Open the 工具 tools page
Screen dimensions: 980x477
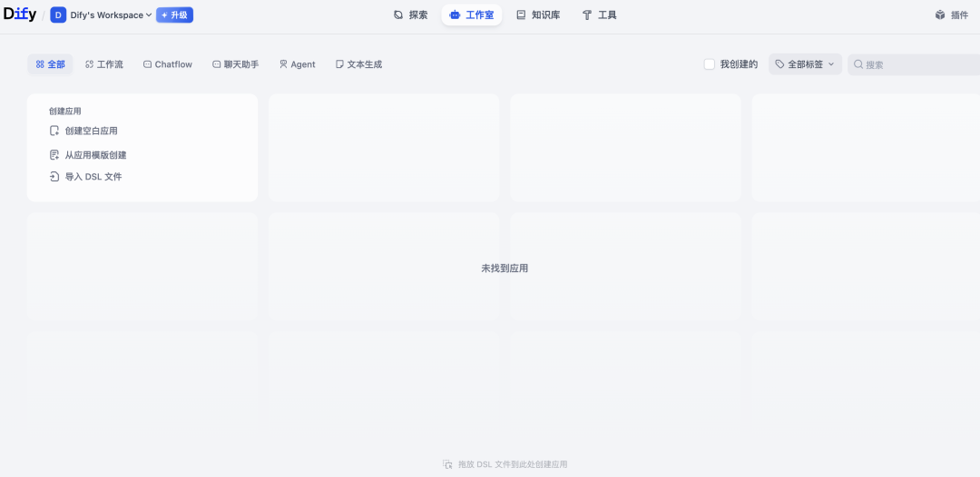click(x=599, y=15)
